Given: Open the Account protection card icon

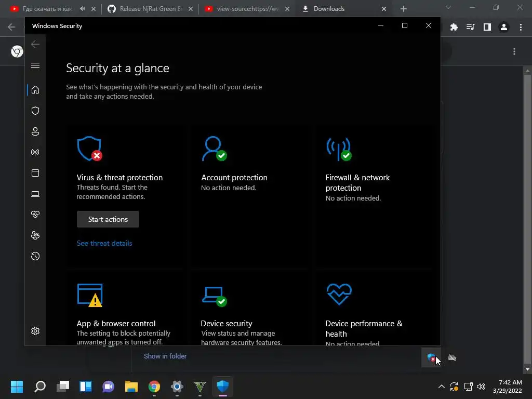Looking at the screenshot, I should click(x=214, y=149).
